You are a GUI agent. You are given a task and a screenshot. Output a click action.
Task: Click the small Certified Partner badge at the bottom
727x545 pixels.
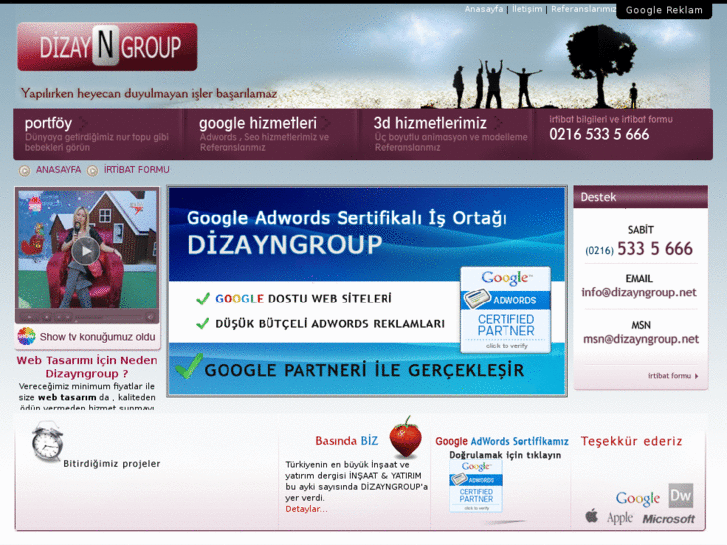(476, 487)
